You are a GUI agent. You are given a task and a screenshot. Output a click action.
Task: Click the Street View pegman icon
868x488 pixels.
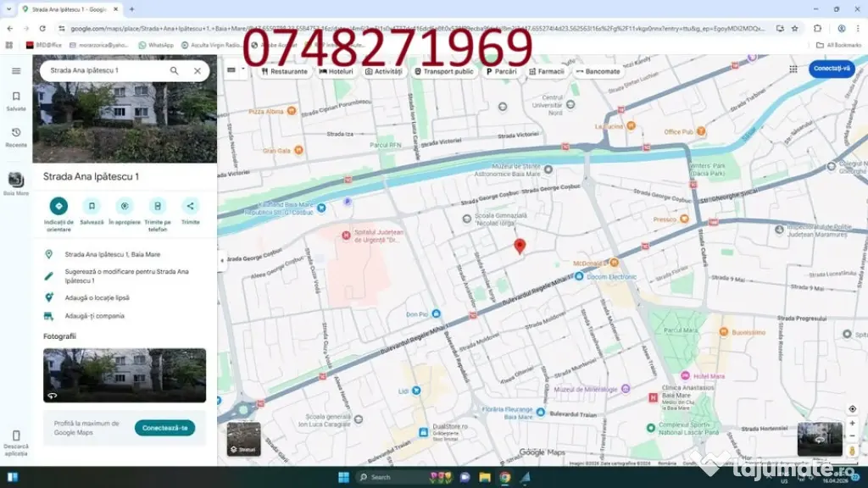click(x=852, y=451)
